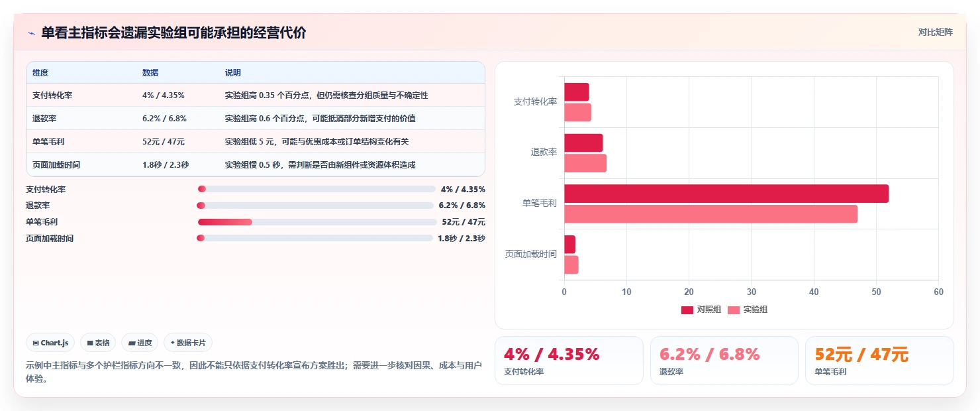Click the summary paragraph starting 示例中主指标
980x411 pixels.
tap(254, 373)
